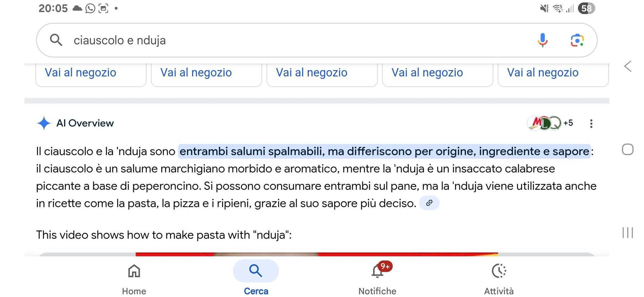Open AI Overview three-dot options menu

pos(591,123)
